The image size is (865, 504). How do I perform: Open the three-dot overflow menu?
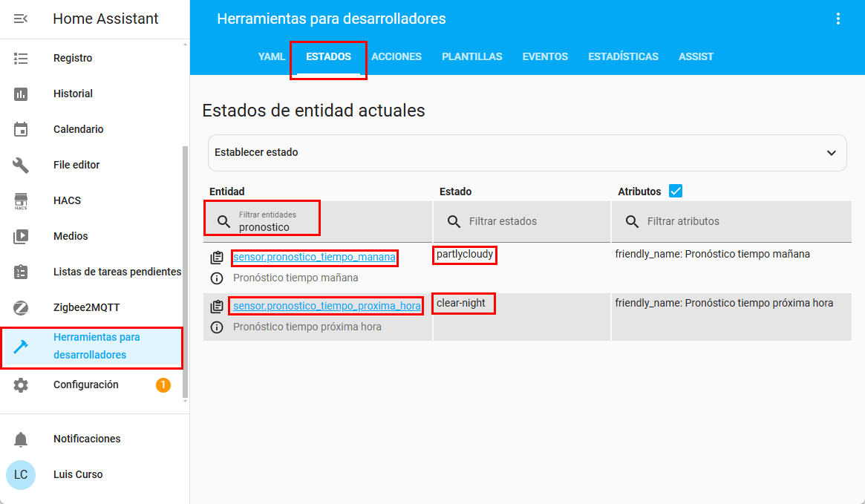click(838, 19)
